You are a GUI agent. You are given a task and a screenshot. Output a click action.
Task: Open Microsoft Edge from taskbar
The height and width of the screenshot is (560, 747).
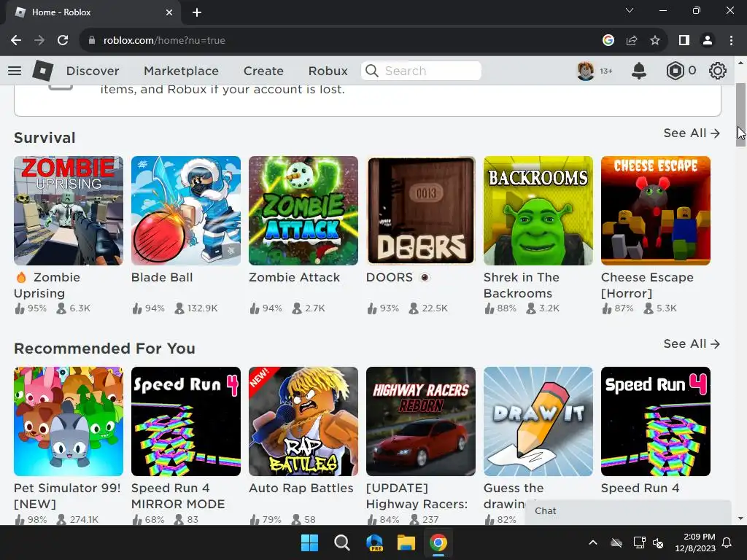(x=374, y=542)
